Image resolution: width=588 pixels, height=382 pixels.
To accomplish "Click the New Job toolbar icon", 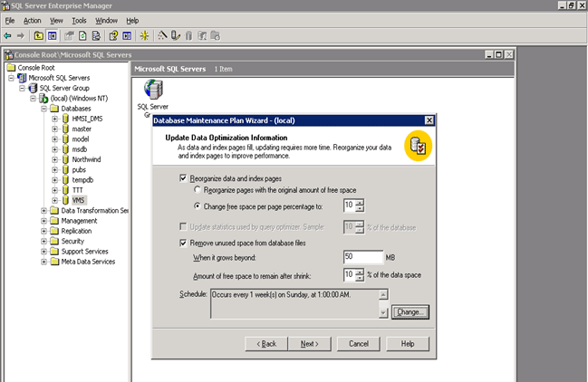I will (x=216, y=36).
